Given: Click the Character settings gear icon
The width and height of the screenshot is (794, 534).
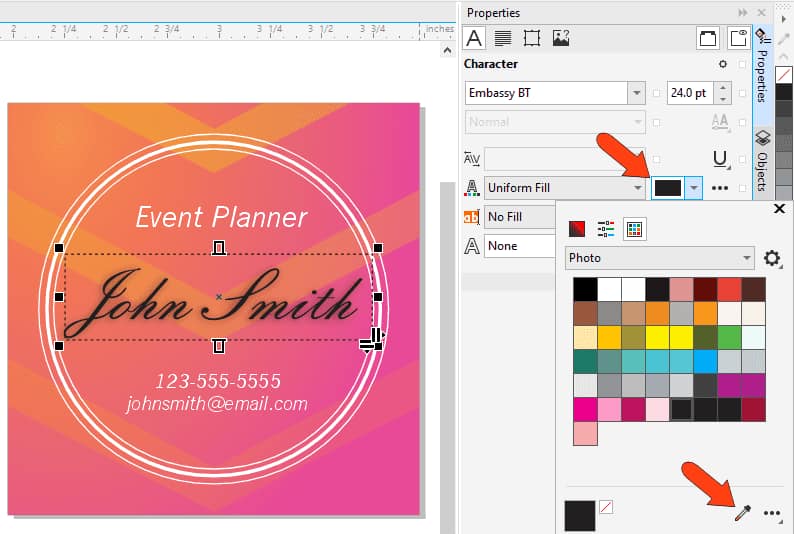Looking at the screenshot, I should pos(723,64).
